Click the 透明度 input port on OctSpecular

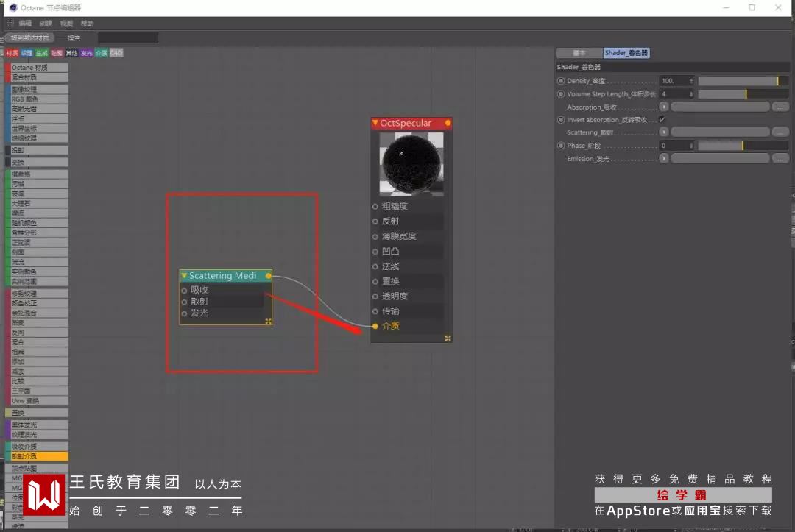375,297
